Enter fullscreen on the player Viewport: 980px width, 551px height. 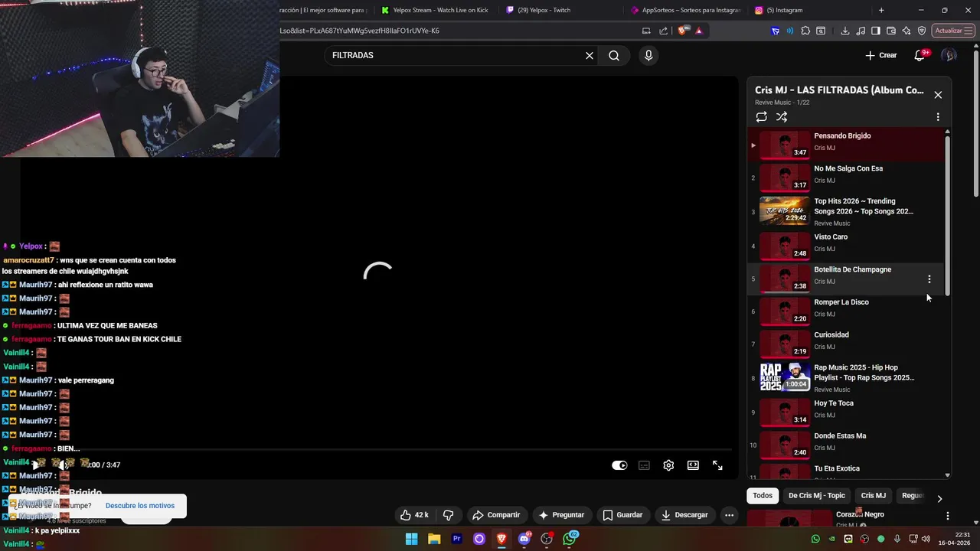coord(717,465)
